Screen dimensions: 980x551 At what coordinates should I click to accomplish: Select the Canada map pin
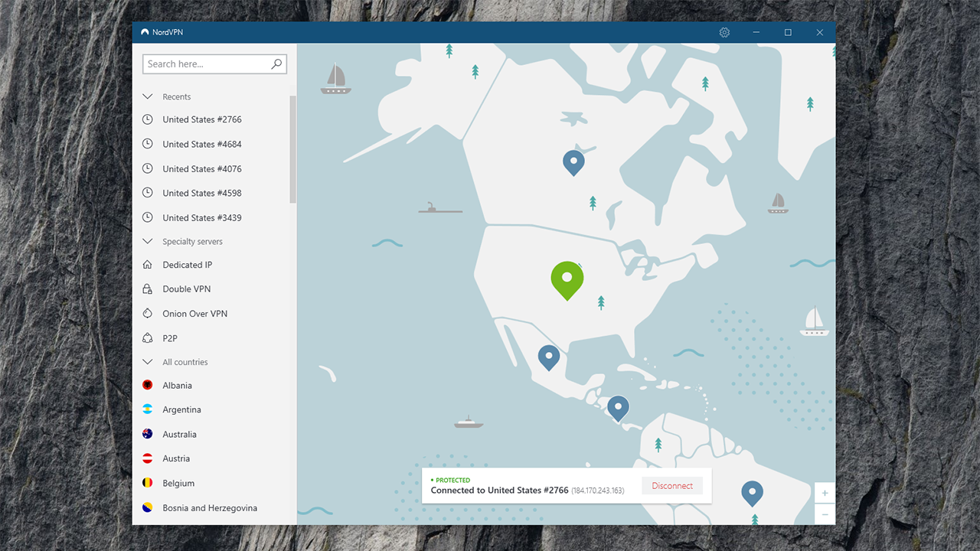pyautogui.click(x=573, y=163)
